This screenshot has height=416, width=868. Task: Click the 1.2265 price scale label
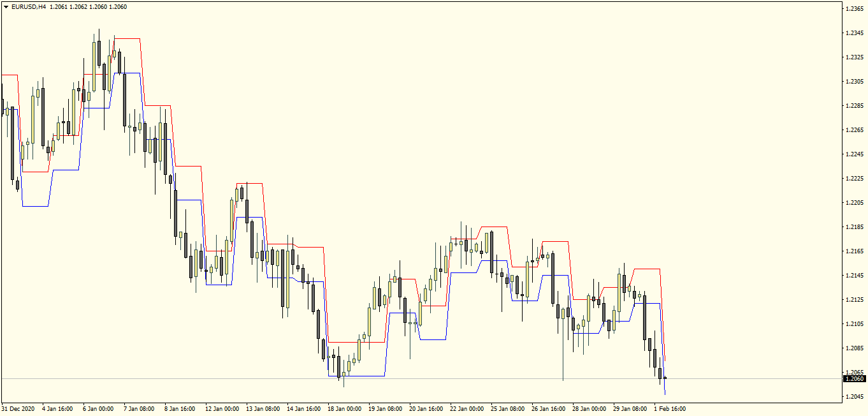855,130
